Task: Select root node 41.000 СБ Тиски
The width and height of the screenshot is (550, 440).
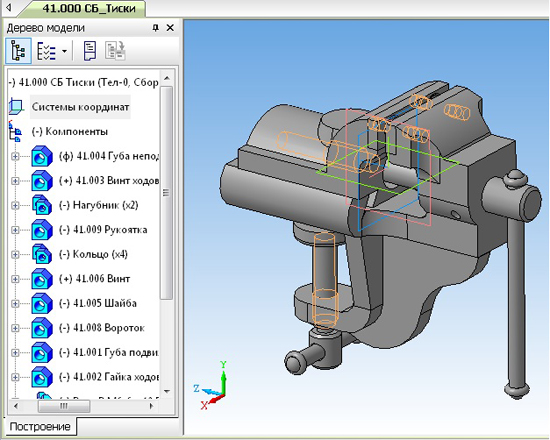Action: coord(83,82)
